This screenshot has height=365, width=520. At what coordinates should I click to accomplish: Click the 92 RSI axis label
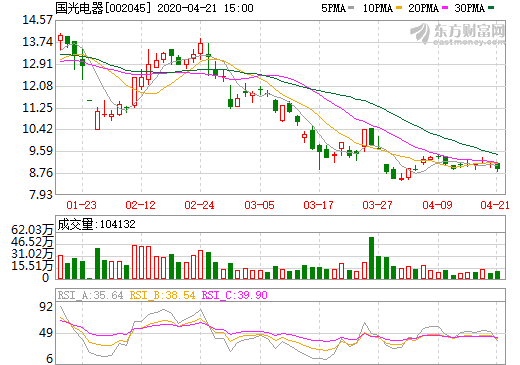[46, 306]
